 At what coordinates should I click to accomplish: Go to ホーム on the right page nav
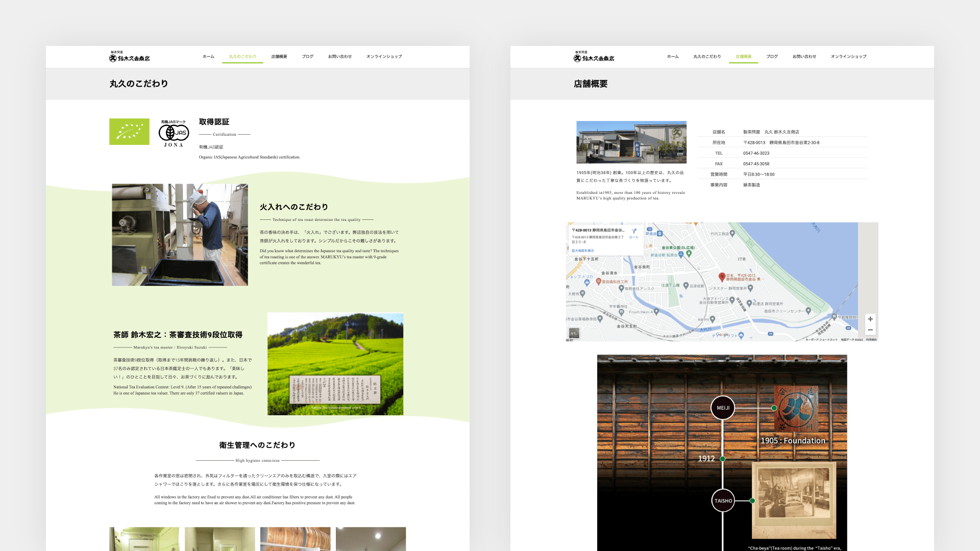pos(673,57)
